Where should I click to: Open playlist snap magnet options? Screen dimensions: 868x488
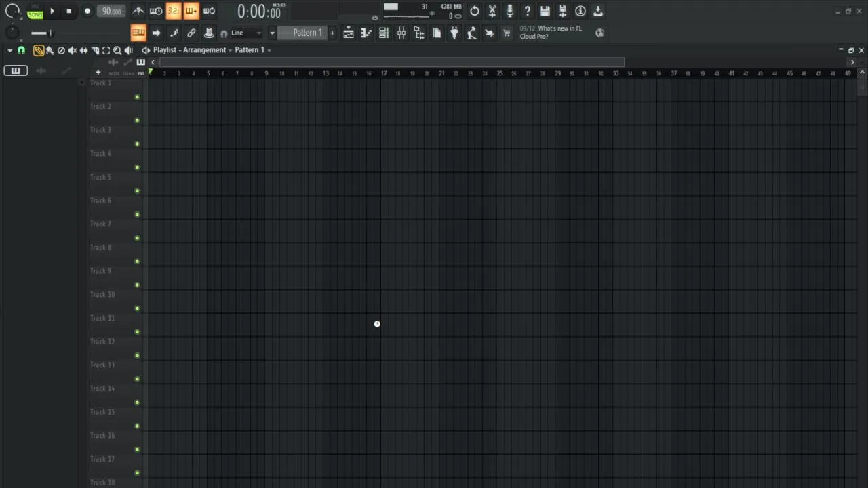pyautogui.click(x=21, y=50)
